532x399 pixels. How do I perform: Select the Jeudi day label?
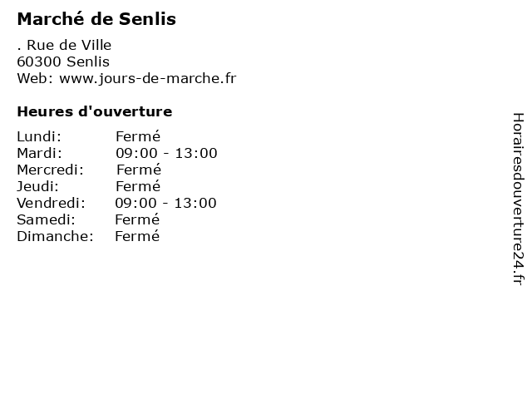(x=37, y=186)
